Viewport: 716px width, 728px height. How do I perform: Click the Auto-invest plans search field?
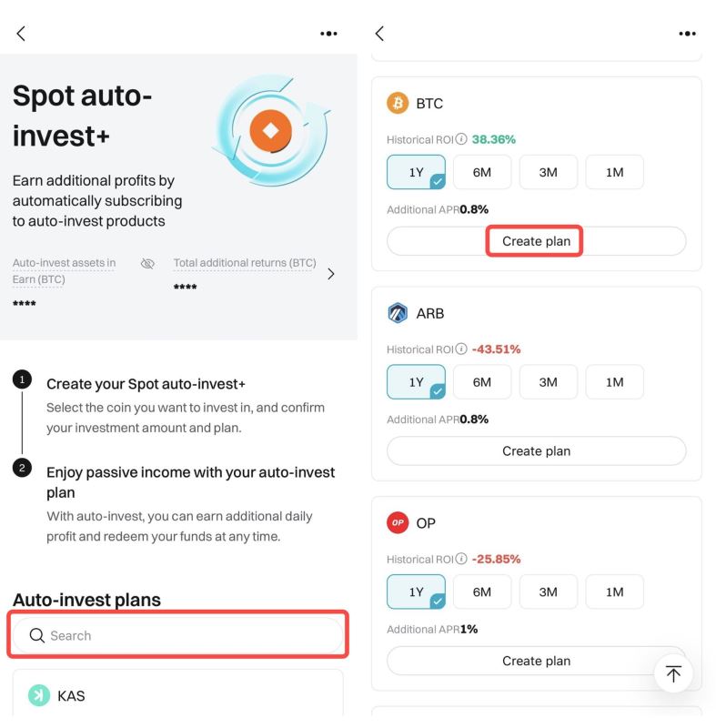click(x=177, y=635)
